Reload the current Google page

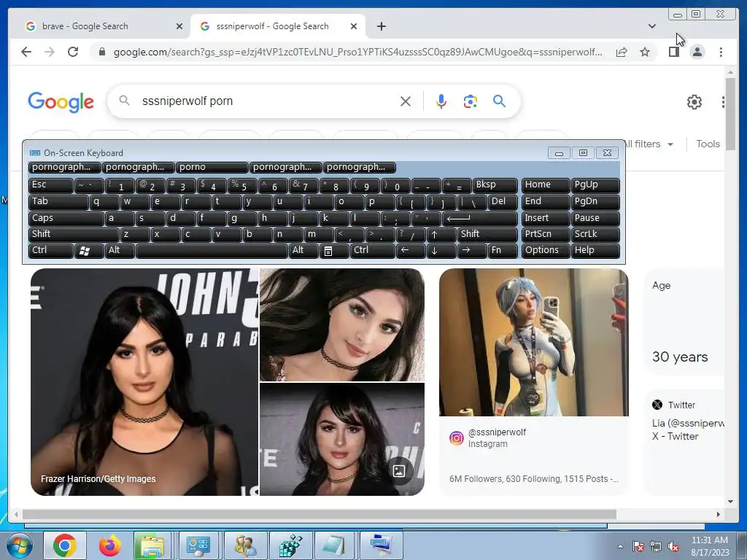coord(73,52)
